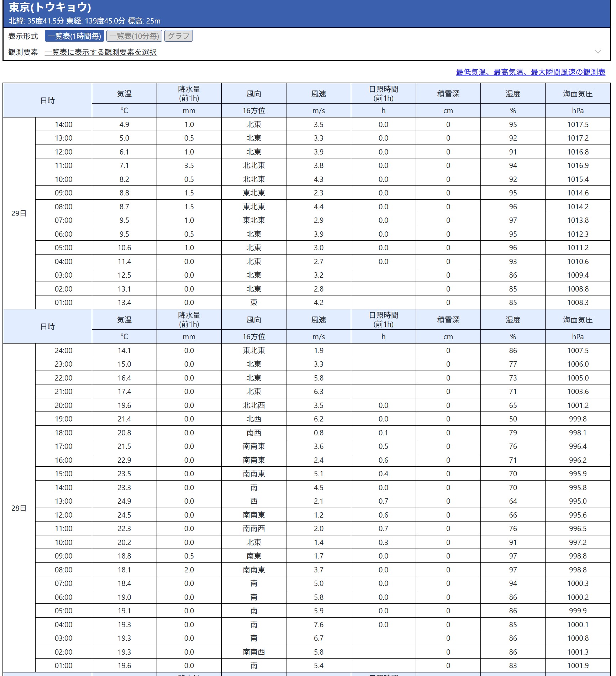Image resolution: width=616 pixels, height=676 pixels.
Task: Click the 1017.5 pressure value cell
Action: 578,125
